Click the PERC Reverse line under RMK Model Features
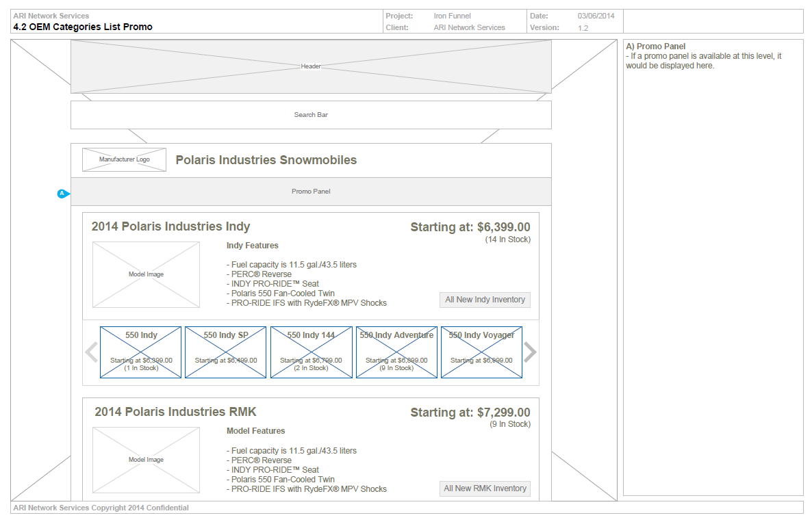Screen dimensions: 812x522 [259, 460]
